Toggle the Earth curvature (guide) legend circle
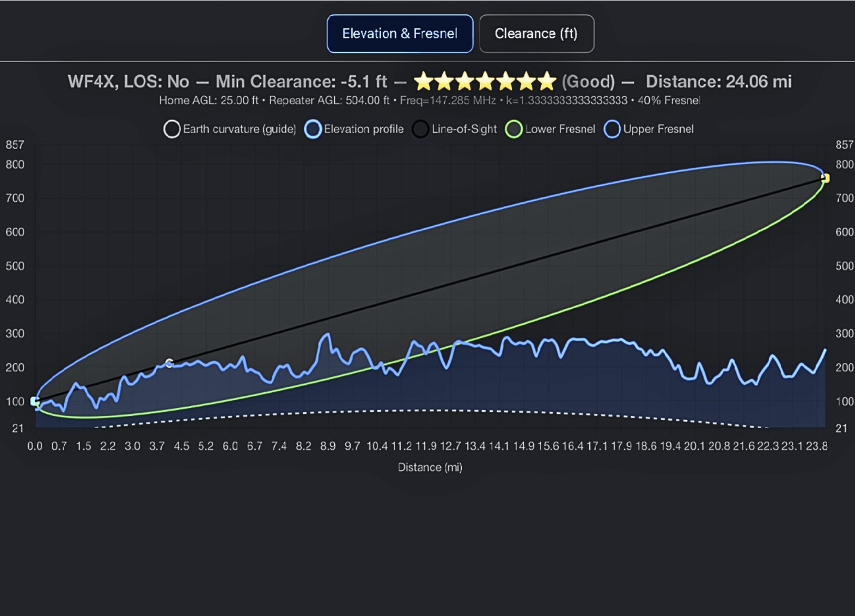Image resolution: width=855 pixels, height=616 pixels. [172, 129]
